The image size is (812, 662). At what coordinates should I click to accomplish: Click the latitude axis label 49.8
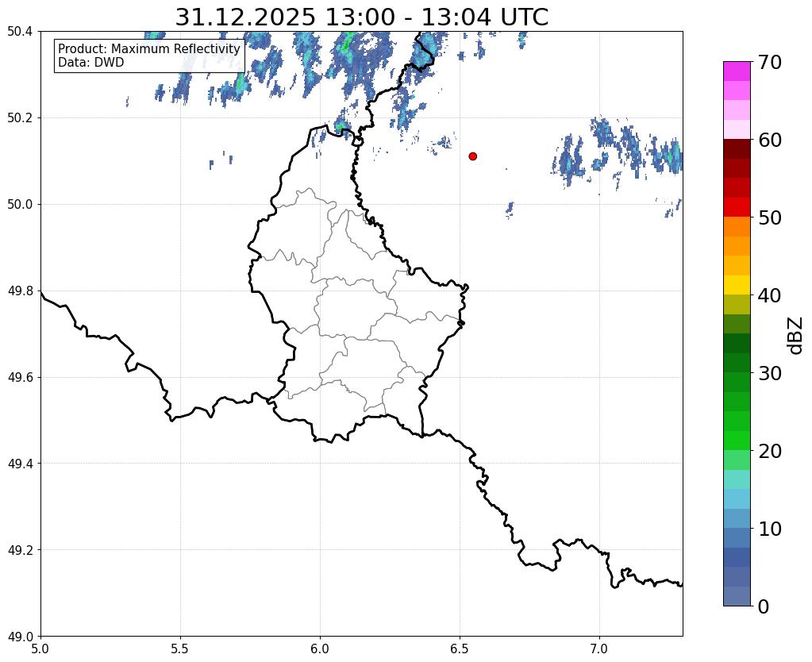click(20, 291)
